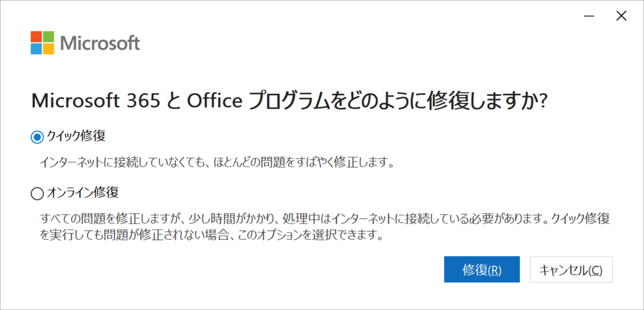
Task: Click "Microsoft 365" in the heading
Action: pos(96,101)
